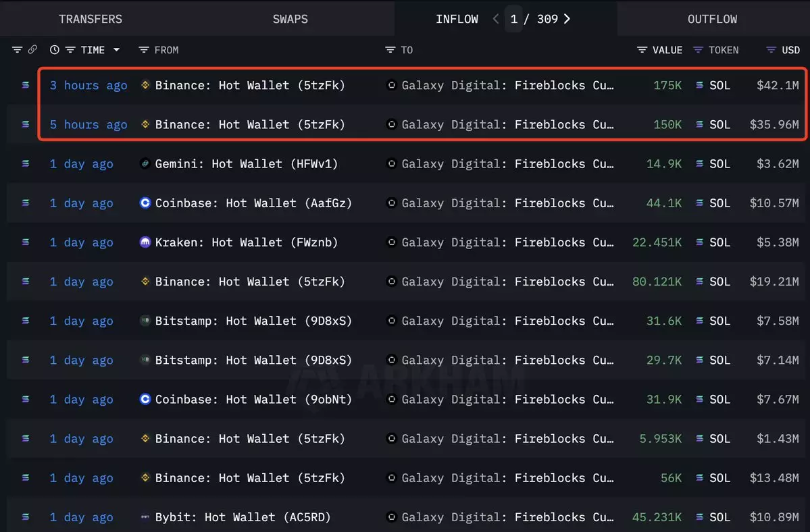Click the 45.231K value cell
810x532 pixels.
coord(657,516)
